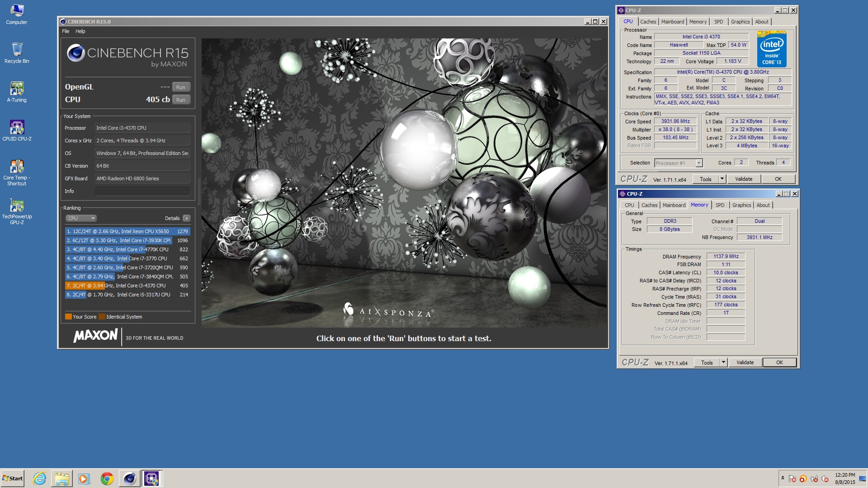Screen dimensions: 868x488
Task: Open Windows Media Player taskbar icon
Action: pyautogui.click(x=84, y=479)
